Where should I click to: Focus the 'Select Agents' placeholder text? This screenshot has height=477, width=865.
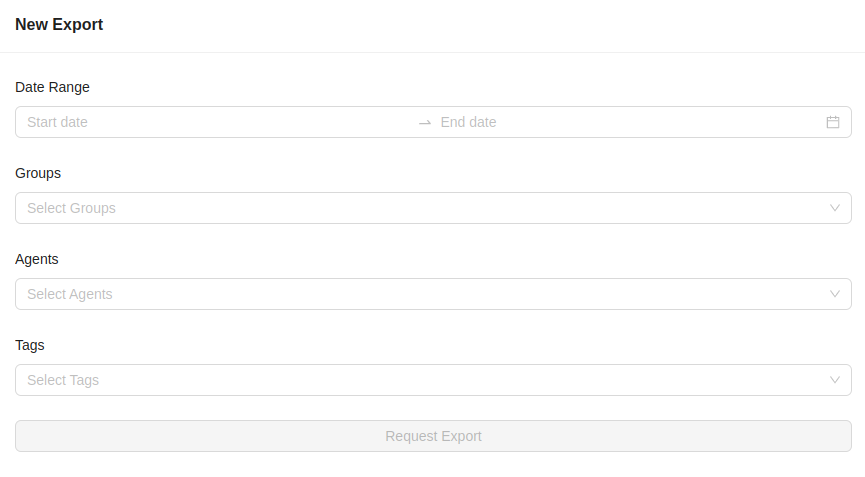(70, 294)
